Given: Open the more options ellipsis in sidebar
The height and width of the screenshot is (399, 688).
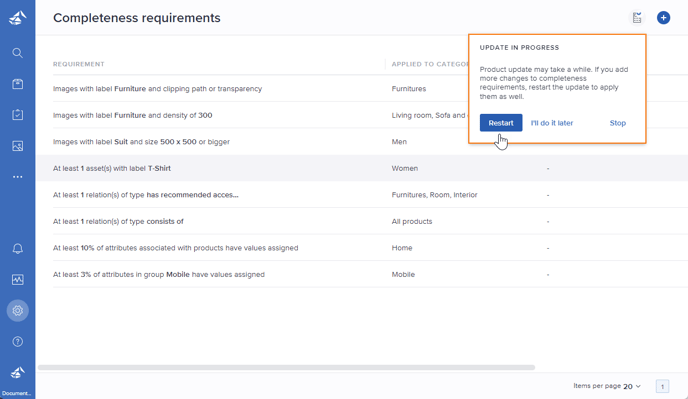Looking at the screenshot, I should 18,177.
